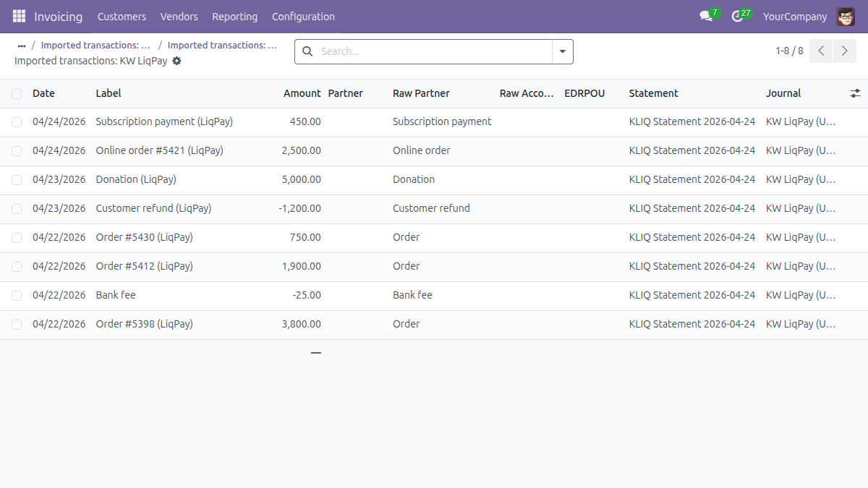Viewport: 868px width, 488px height.
Task: Sort by the Journal column header
Action: 783,93
